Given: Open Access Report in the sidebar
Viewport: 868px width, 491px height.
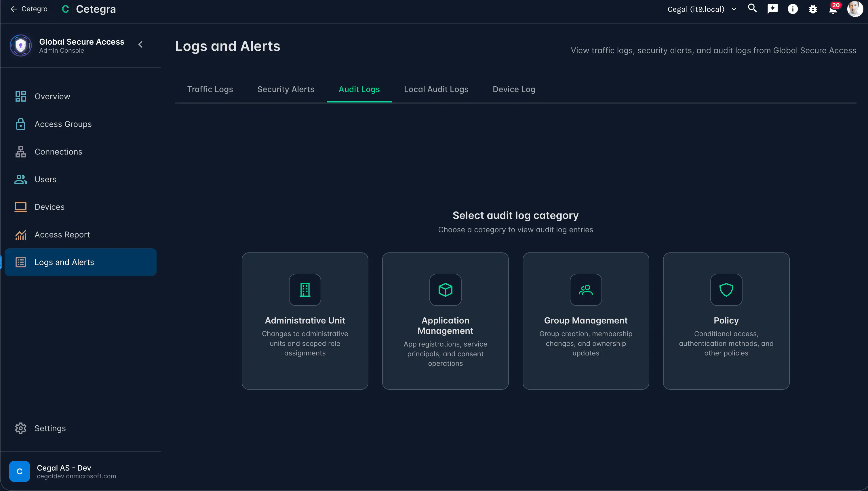Looking at the screenshot, I should pos(81,235).
